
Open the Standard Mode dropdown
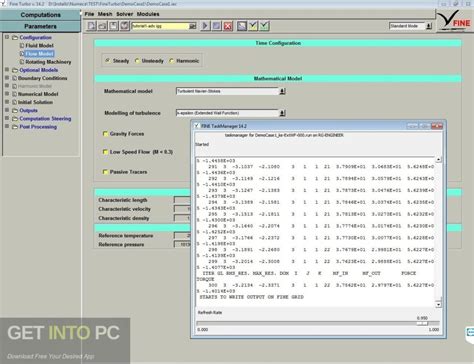tap(429, 26)
